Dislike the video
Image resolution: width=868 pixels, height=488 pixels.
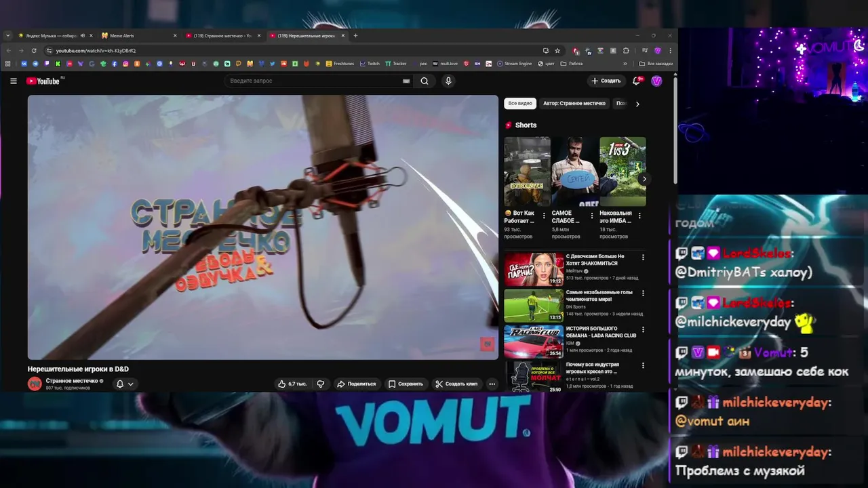coord(321,384)
